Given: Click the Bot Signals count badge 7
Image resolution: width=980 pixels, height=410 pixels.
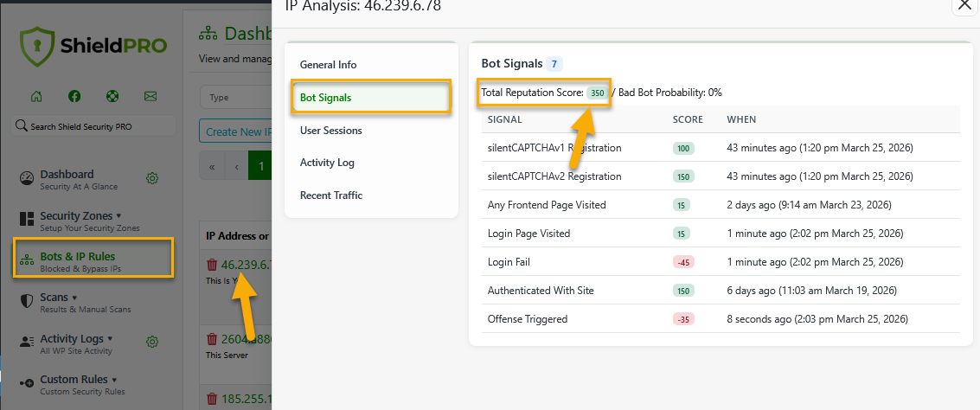Looking at the screenshot, I should (554, 63).
